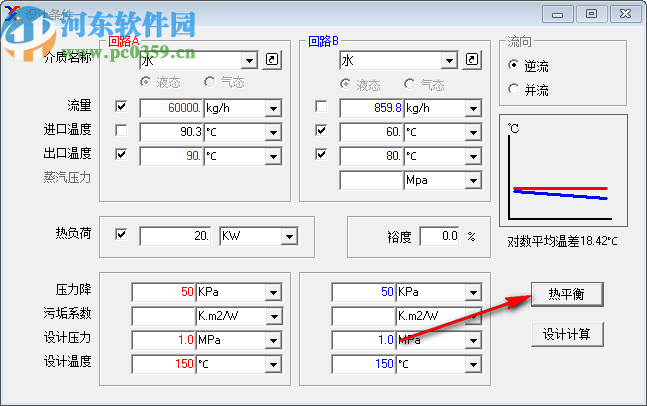The image size is (647, 406).
Task: Toggle 回路B 出口温度 checkbox
Action: (321, 154)
